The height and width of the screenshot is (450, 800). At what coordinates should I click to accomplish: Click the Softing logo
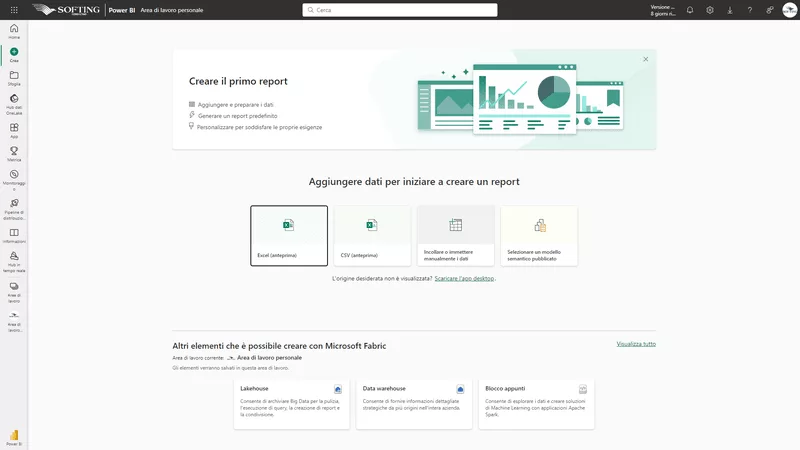66,10
